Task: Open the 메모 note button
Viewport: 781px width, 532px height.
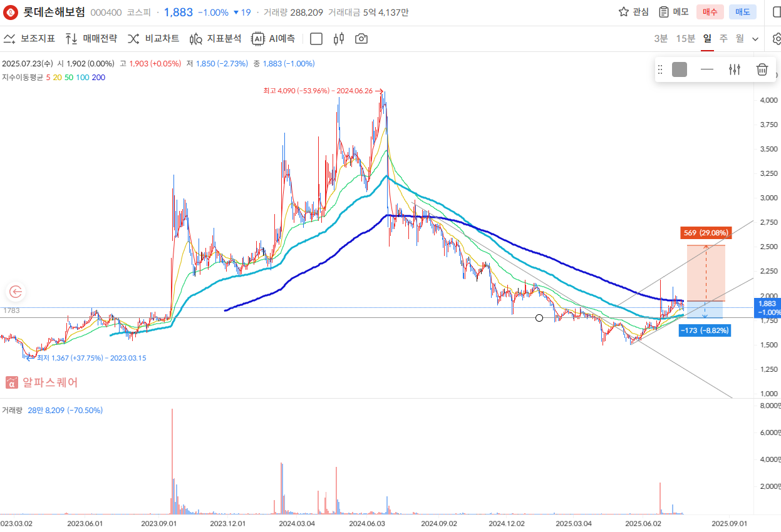Action: (x=673, y=12)
